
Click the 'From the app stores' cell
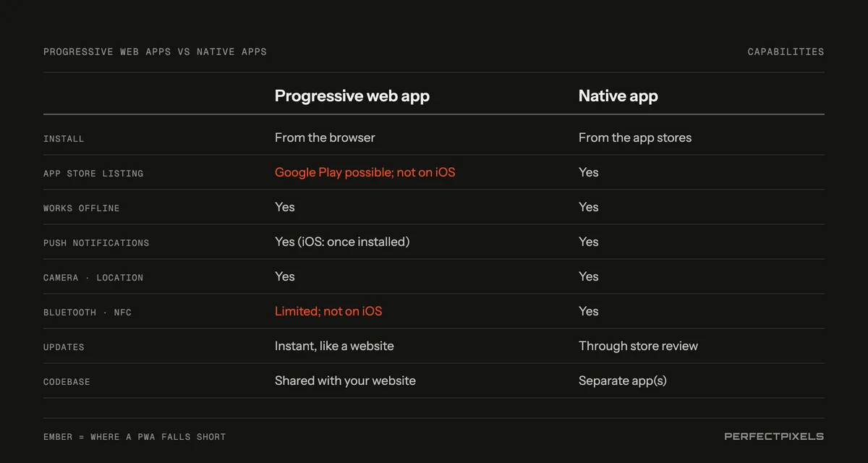point(635,137)
